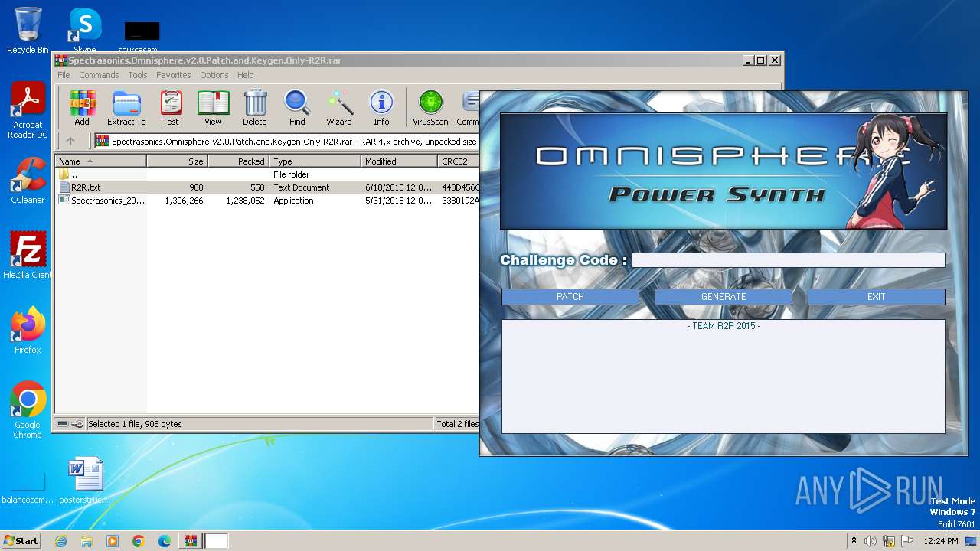
Task: Click the Add toolbar icon in WinRAR
Action: [82, 107]
